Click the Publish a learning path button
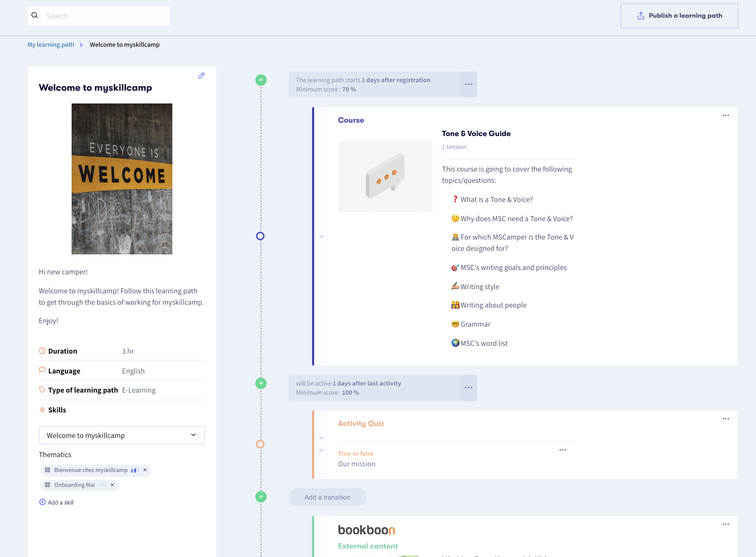This screenshot has height=557, width=756. point(679,16)
